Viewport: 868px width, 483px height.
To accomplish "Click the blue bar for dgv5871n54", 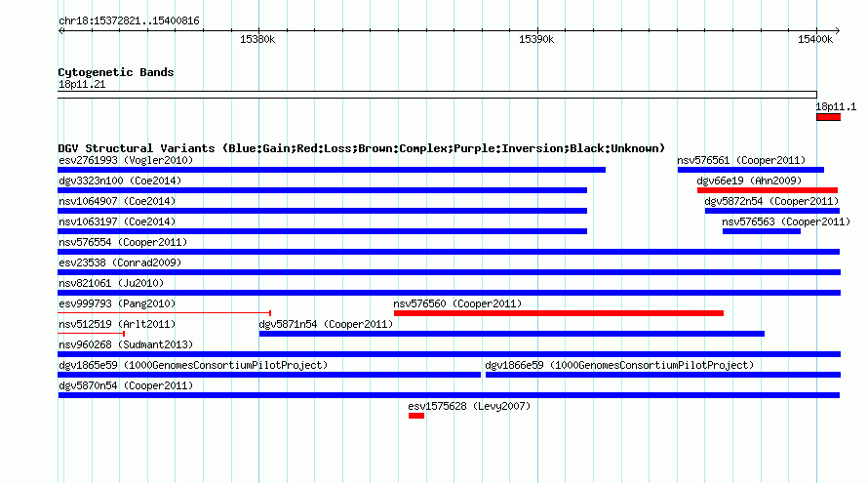I will point(511,334).
